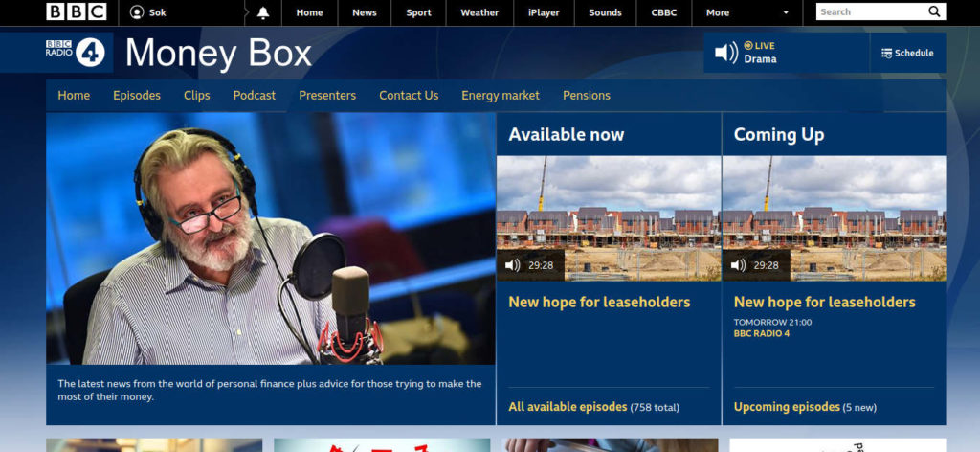Play the Coming Up episode audio
The width and height of the screenshot is (980, 452).
click(x=739, y=265)
